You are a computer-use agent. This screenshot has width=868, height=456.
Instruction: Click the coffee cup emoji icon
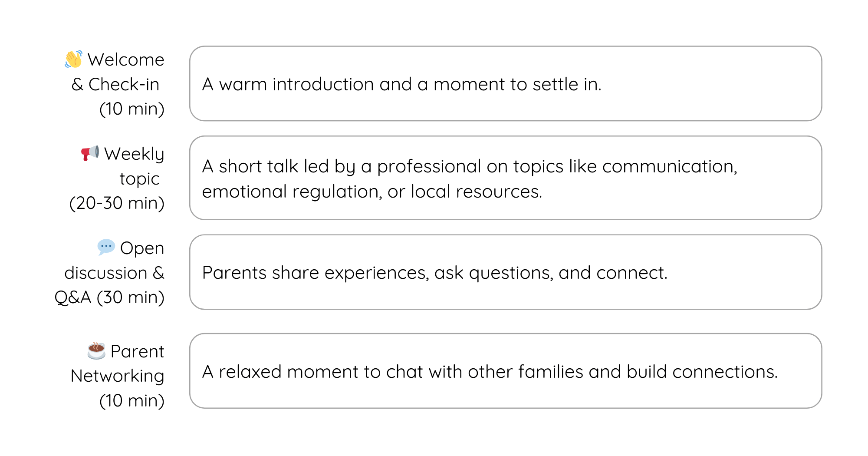pos(96,350)
